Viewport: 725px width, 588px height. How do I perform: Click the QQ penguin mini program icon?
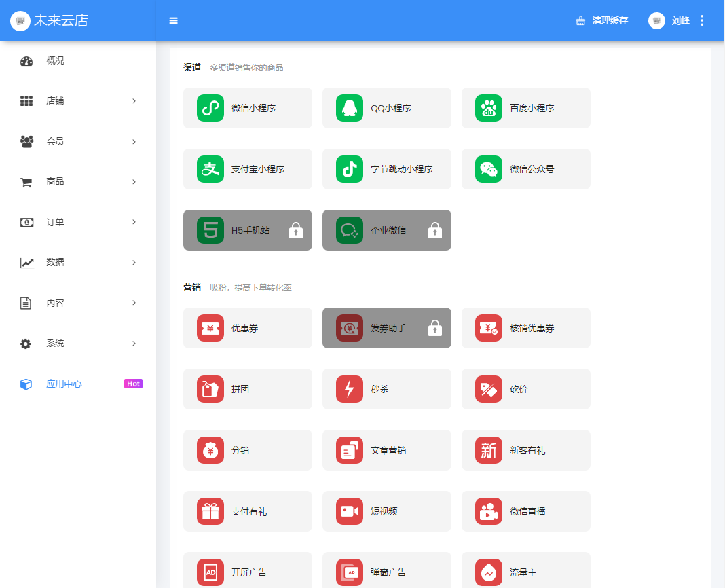[350, 108]
